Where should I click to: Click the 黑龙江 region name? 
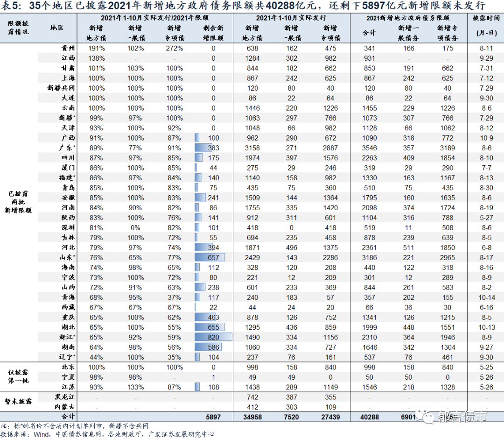point(64,397)
